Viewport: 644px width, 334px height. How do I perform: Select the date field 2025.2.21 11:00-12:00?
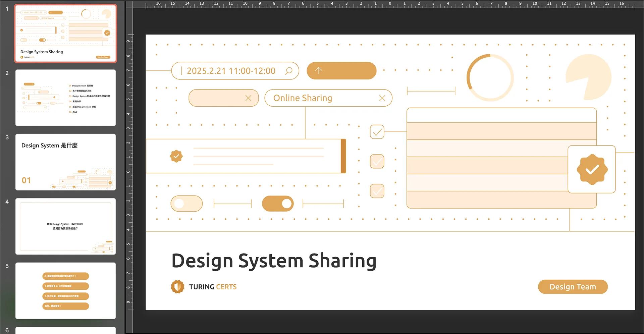(235, 71)
